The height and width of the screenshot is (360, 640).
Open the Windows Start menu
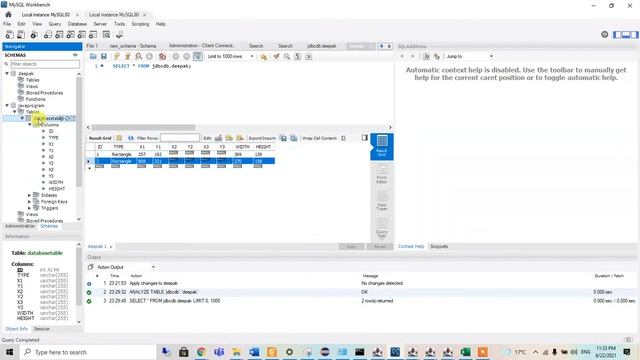[x=9, y=352]
